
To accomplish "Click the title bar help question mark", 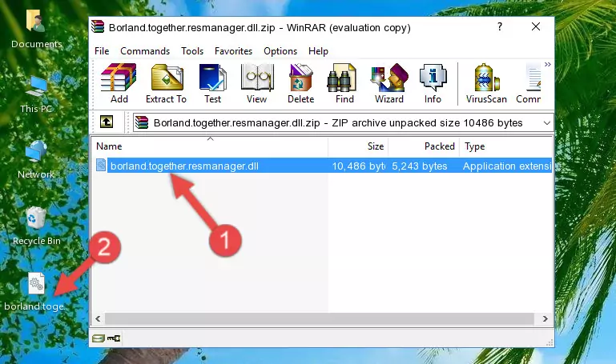I will coord(500,26).
